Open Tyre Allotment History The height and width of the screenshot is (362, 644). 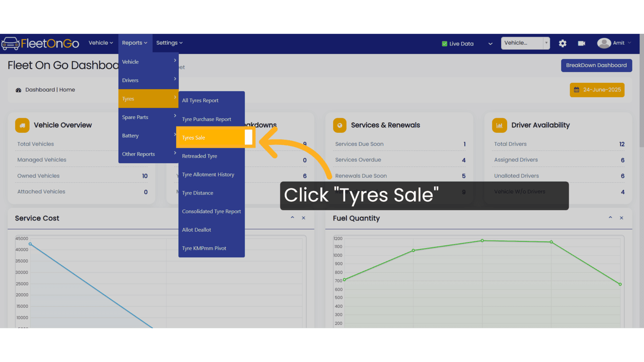click(211, 175)
